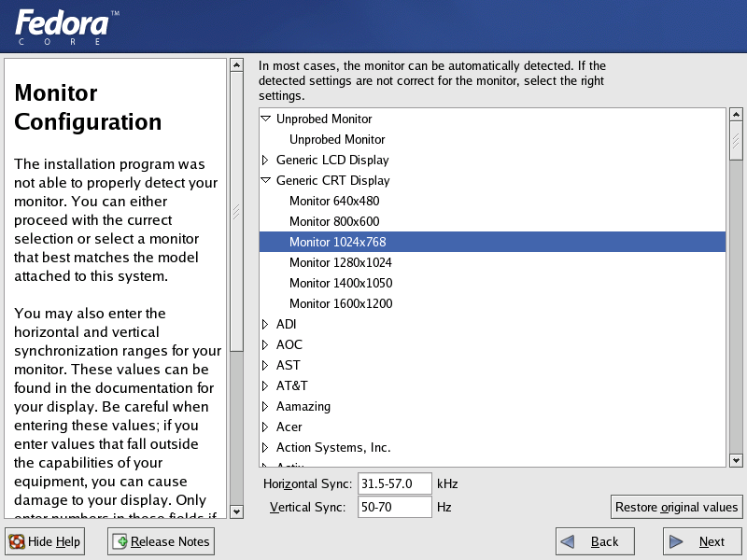Expand the AST manufacturer node

pos(265,365)
